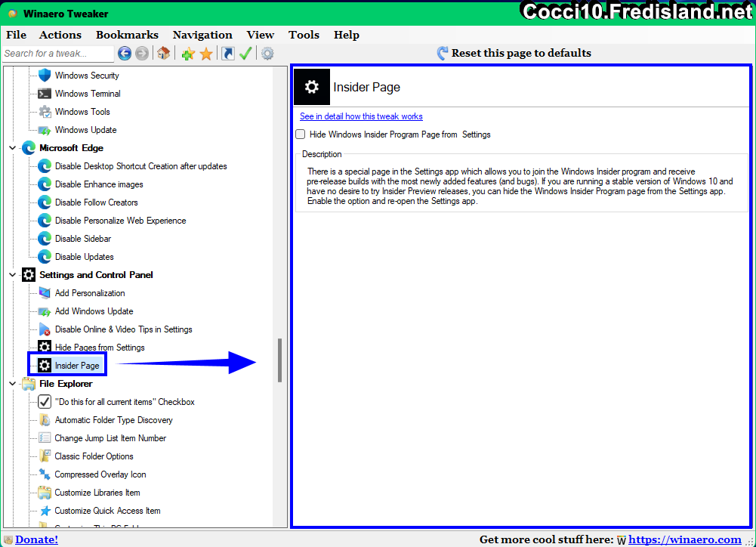Click the Forward navigation arrow icon

[x=142, y=53]
